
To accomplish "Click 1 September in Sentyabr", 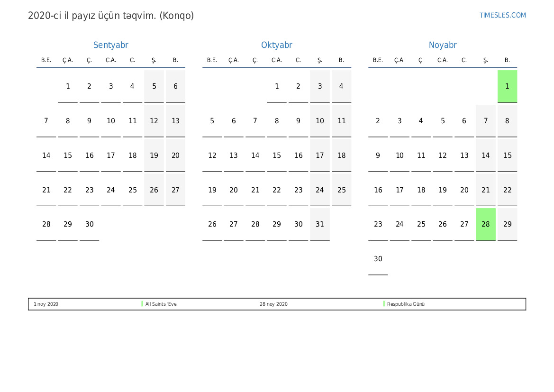I will [x=68, y=86].
